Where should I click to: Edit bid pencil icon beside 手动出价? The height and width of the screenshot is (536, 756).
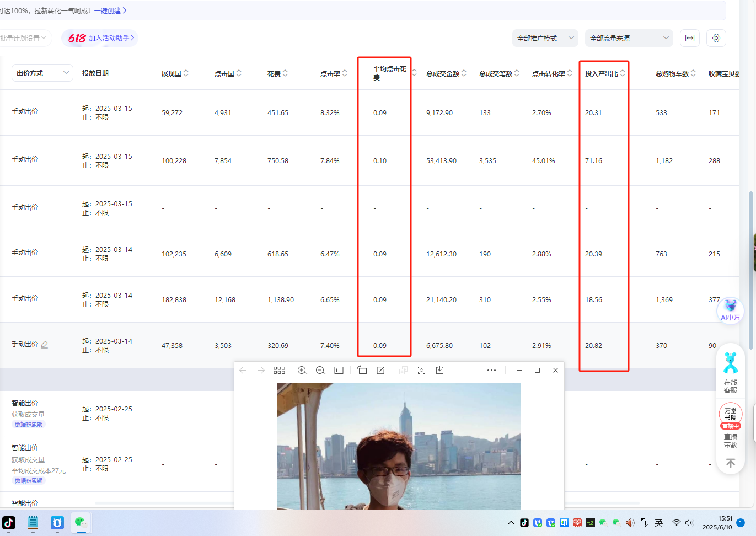[x=45, y=345]
